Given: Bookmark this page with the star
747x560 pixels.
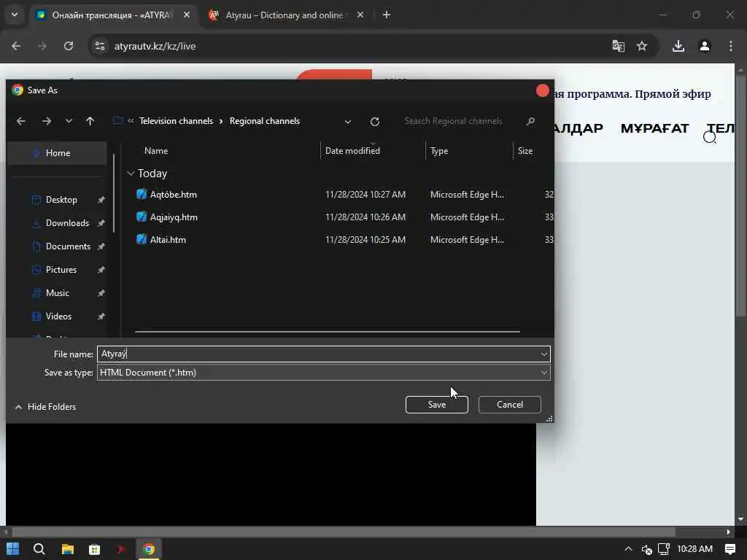Looking at the screenshot, I should click(642, 46).
